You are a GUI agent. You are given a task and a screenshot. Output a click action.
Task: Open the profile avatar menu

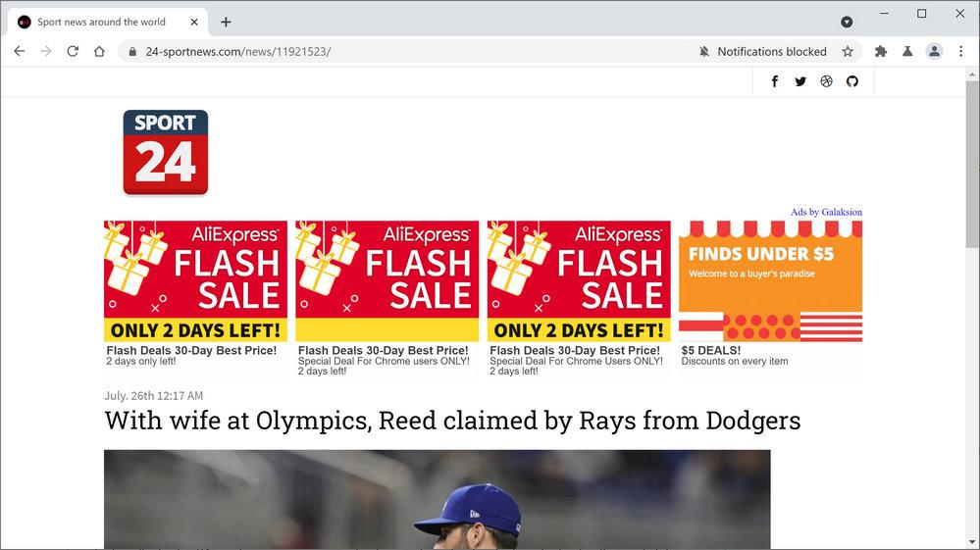coord(934,52)
